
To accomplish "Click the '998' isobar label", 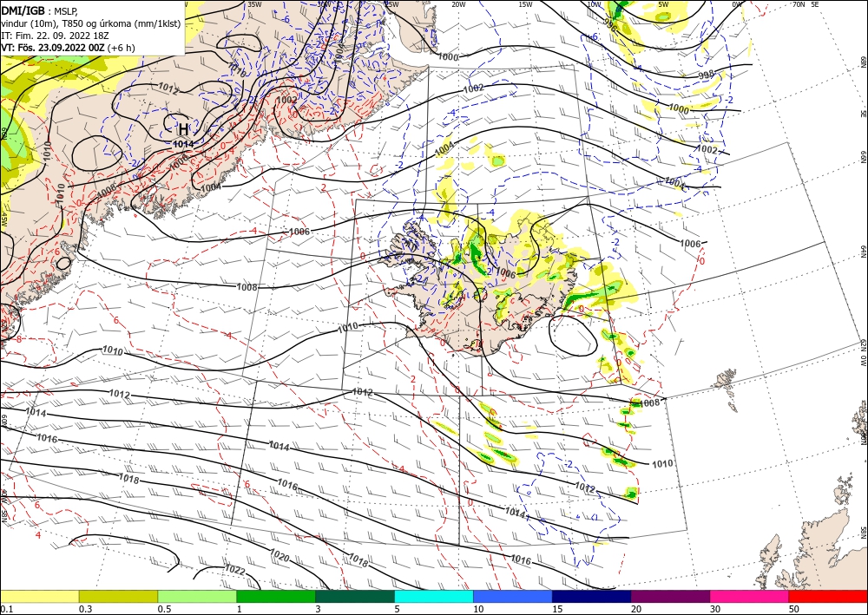I will click(x=706, y=75).
